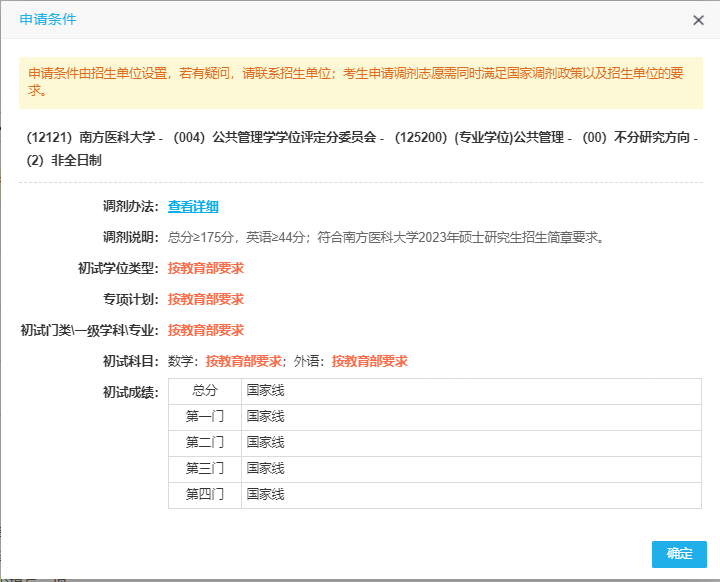Click the 初试成绩 label

(130, 393)
